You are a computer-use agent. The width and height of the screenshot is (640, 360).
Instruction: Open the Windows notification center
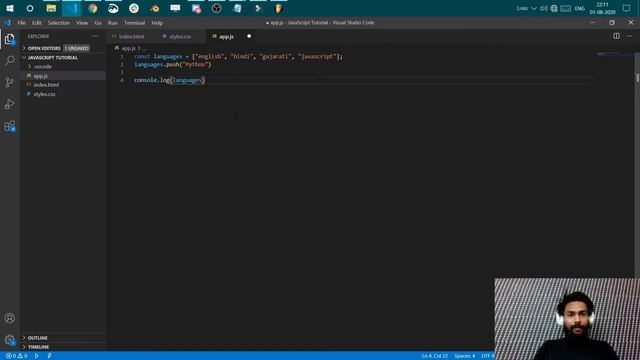(627, 8)
